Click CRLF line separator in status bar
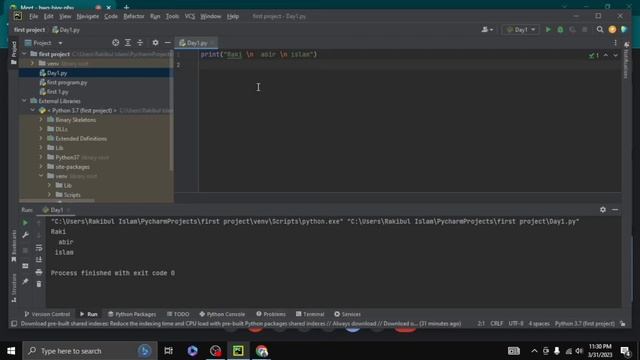The width and height of the screenshot is (640, 360). pos(497,324)
